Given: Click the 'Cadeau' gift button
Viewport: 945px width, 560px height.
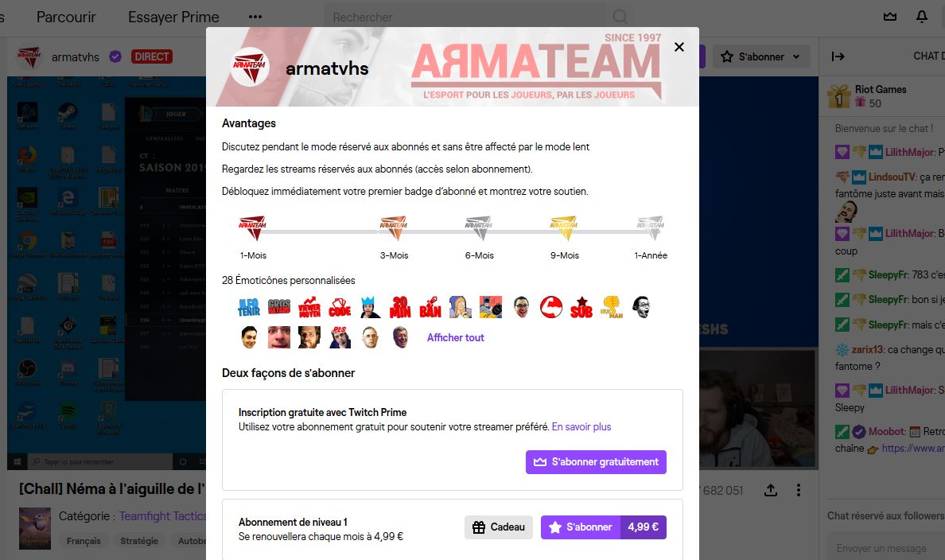Looking at the screenshot, I should click(x=499, y=527).
